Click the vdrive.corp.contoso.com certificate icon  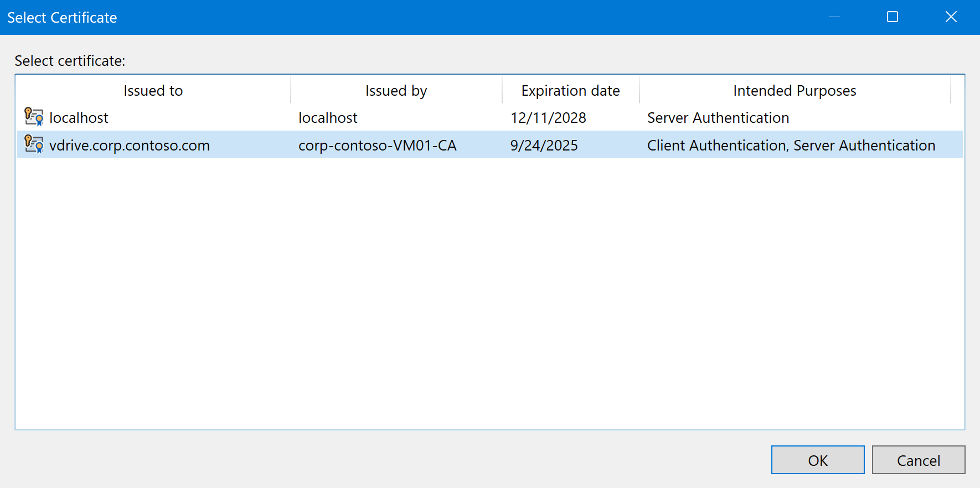coord(34,145)
